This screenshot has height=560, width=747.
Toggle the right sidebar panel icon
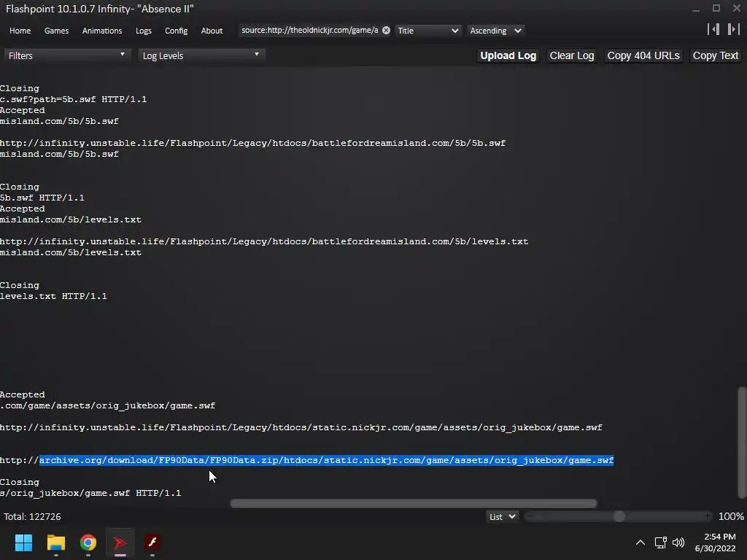tap(733, 29)
